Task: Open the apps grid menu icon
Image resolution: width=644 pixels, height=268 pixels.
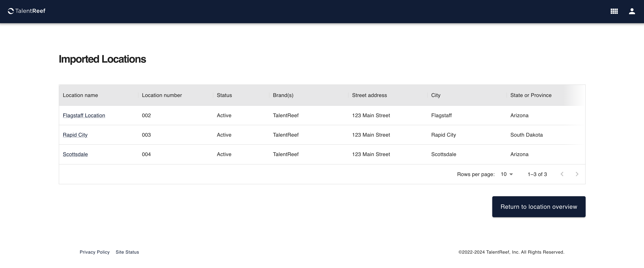Action: pyautogui.click(x=614, y=11)
